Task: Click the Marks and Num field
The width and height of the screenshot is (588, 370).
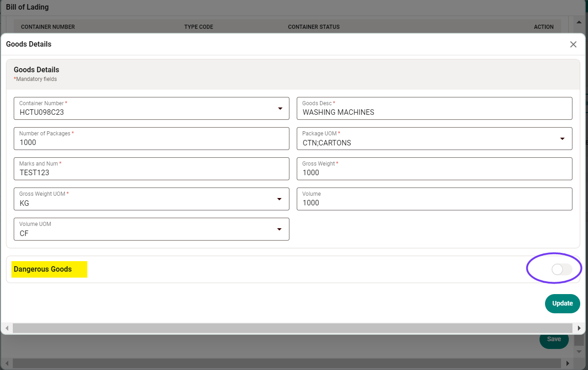Action: tap(151, 172)
